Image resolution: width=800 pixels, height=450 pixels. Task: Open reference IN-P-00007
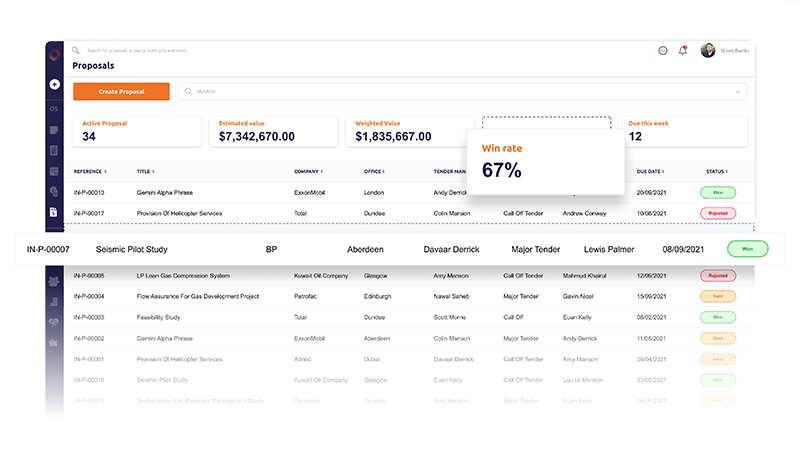coord(48,249)
